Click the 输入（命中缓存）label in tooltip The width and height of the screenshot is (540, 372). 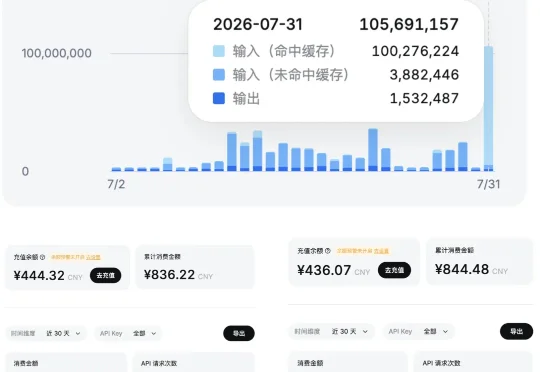(x=284, y=51)
